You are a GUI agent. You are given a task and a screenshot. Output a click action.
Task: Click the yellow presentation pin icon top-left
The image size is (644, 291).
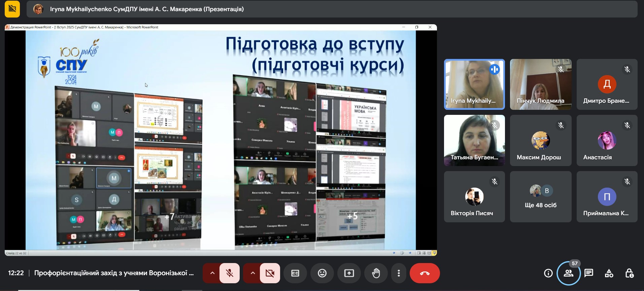click(12, 9)
